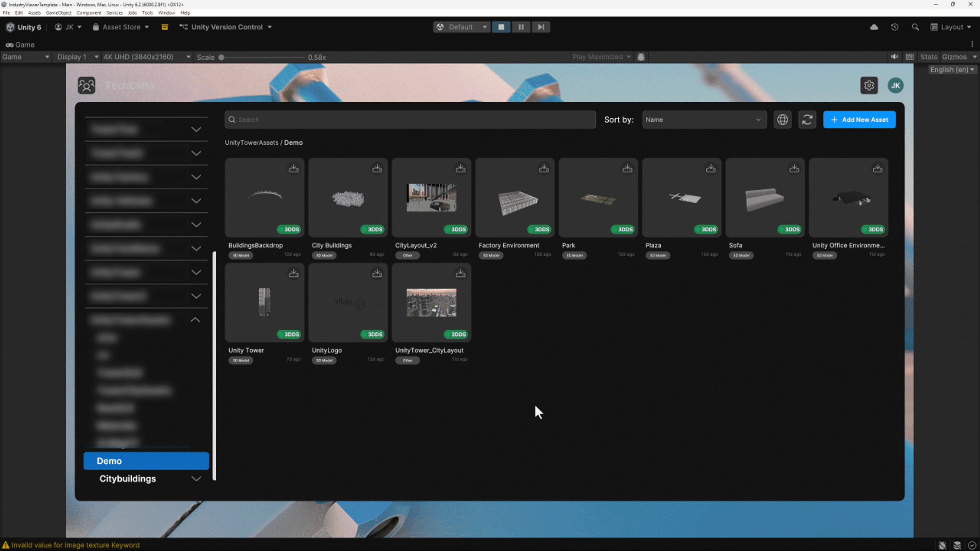Open the 4K UHD resolution dropdown
The image size is (980, 551).
[147, 57]
